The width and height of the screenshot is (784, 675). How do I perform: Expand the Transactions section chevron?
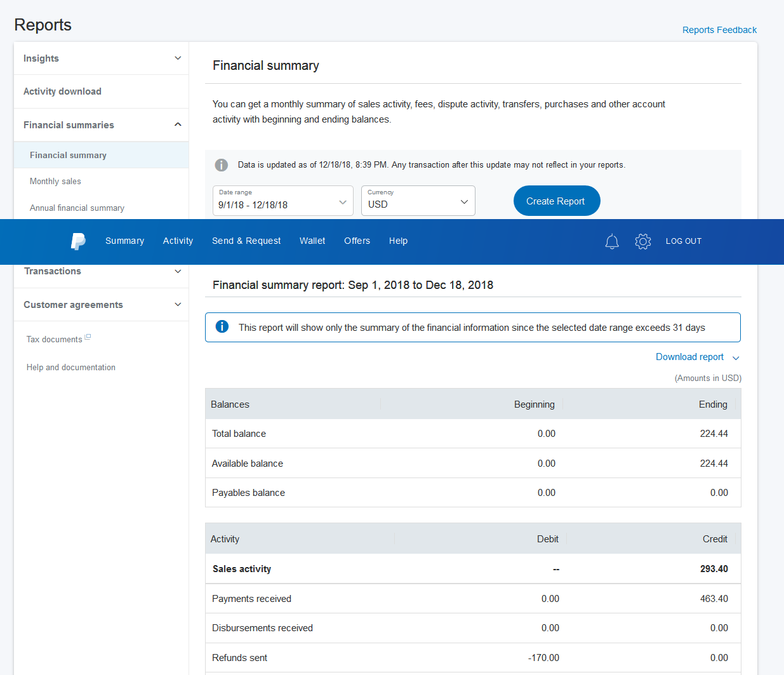coord(178,271)
